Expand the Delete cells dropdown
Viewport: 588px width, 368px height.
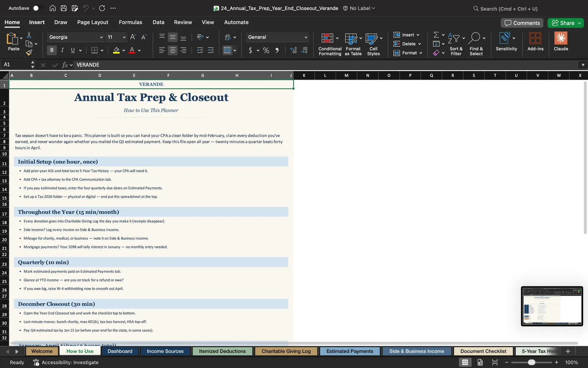click(x=419, y=44)
